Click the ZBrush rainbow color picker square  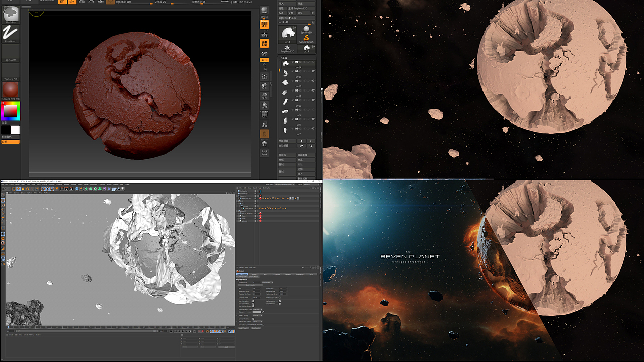(x=10, y=111)
